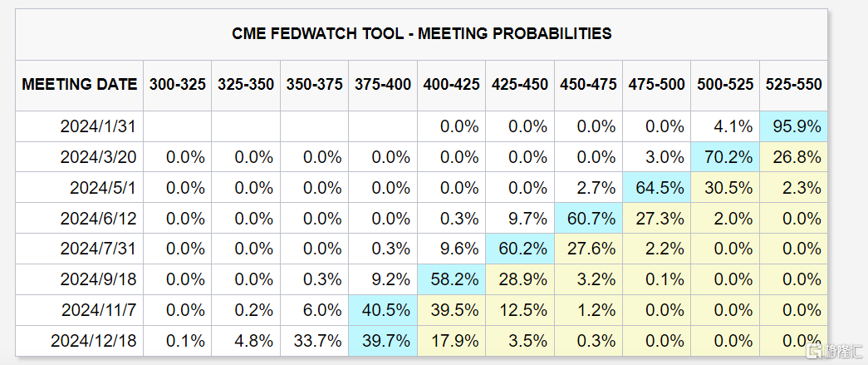Viewport: 868px width, 365px height.
Task: Select the 39.7% cell in the bottom row
Action: (x=383, y=341)
